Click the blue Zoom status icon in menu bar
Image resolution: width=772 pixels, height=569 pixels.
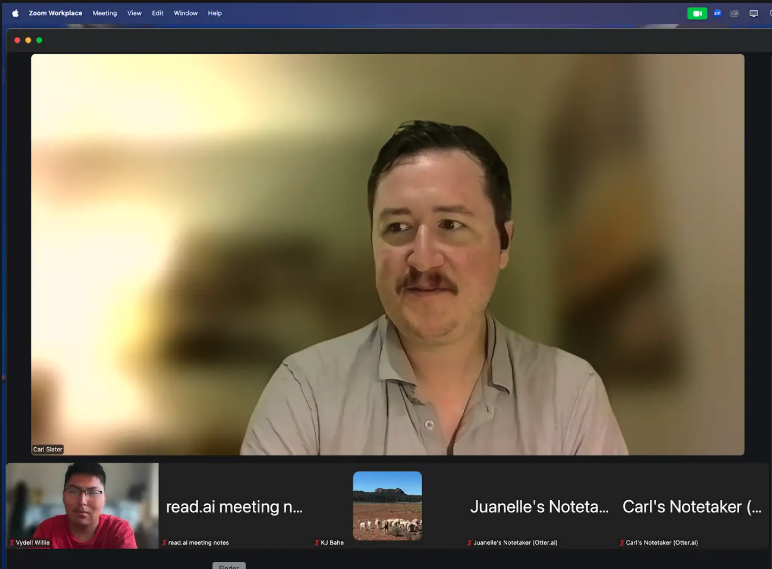(717, 13)
